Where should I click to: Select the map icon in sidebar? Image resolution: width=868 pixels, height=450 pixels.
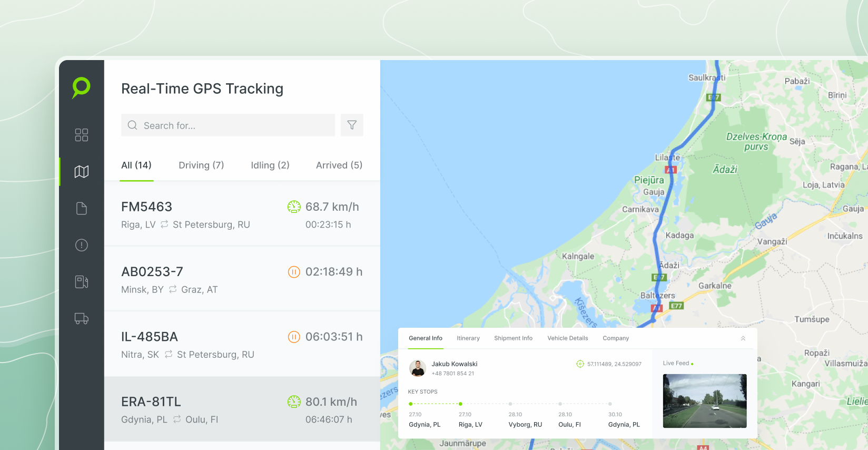click(82, 171)
